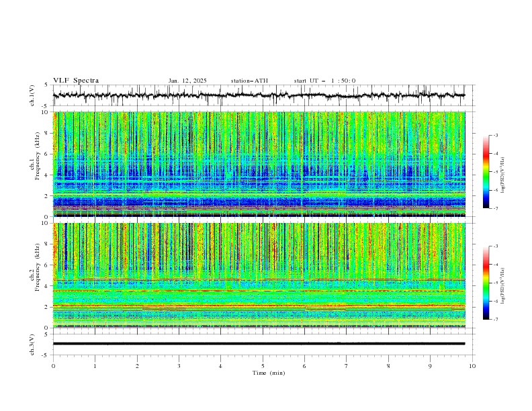This screenshot has width=532, height=411.
Task: Click the time axis tick label "7"
Action: [347, 366]
